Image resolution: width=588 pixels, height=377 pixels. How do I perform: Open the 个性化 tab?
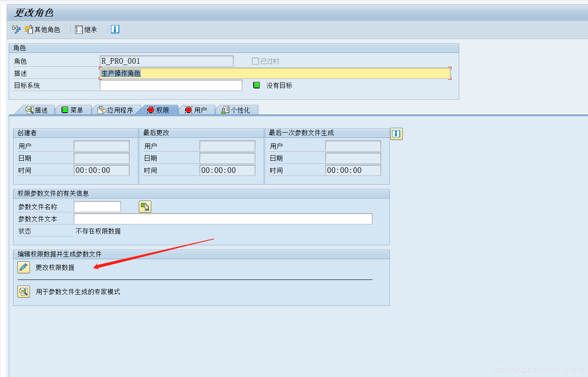[237, 110]
